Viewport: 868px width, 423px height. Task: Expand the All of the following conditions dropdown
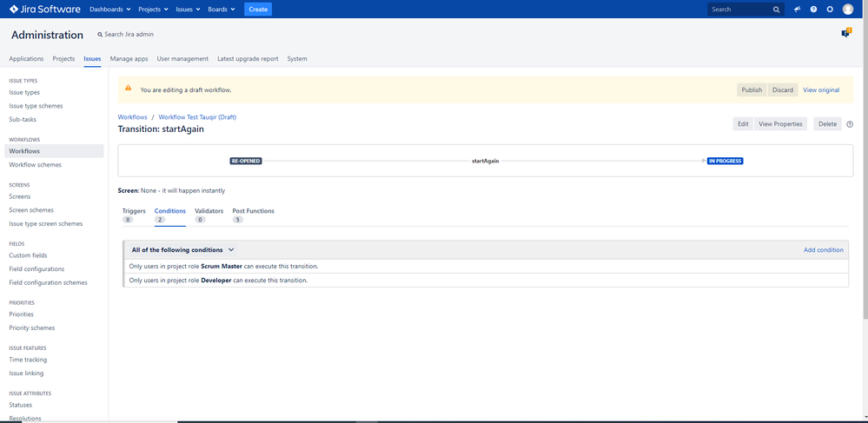click(x=183, y=249)
